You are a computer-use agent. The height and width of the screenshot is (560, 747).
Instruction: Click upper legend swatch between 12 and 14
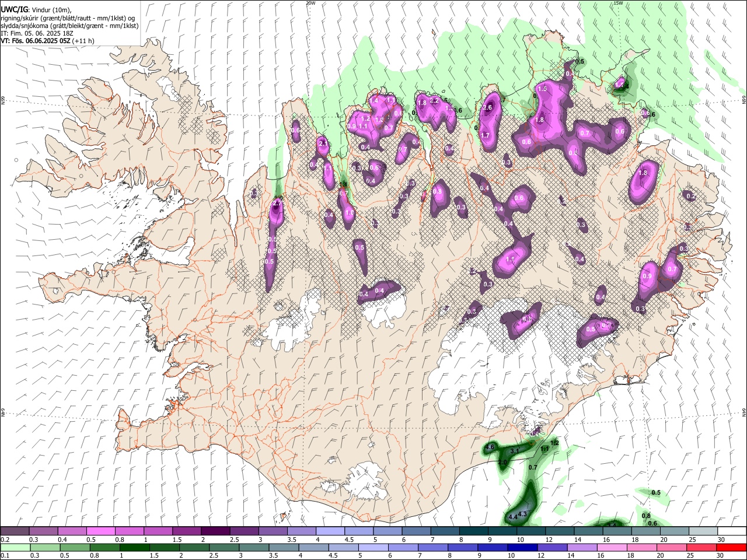560,531
